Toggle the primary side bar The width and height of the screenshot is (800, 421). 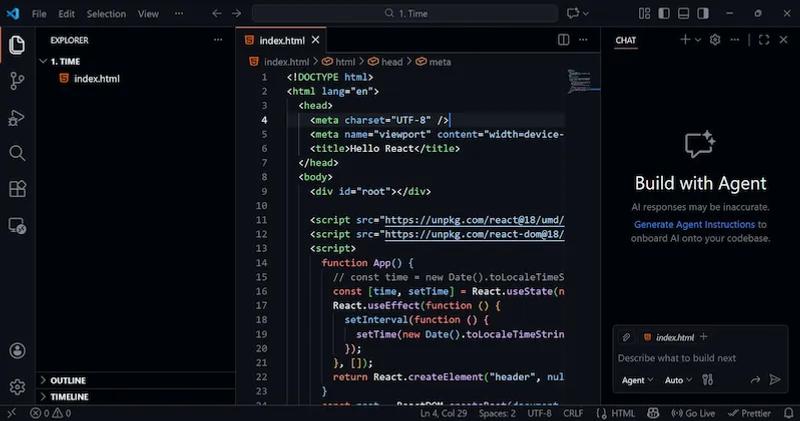[664, 13]
